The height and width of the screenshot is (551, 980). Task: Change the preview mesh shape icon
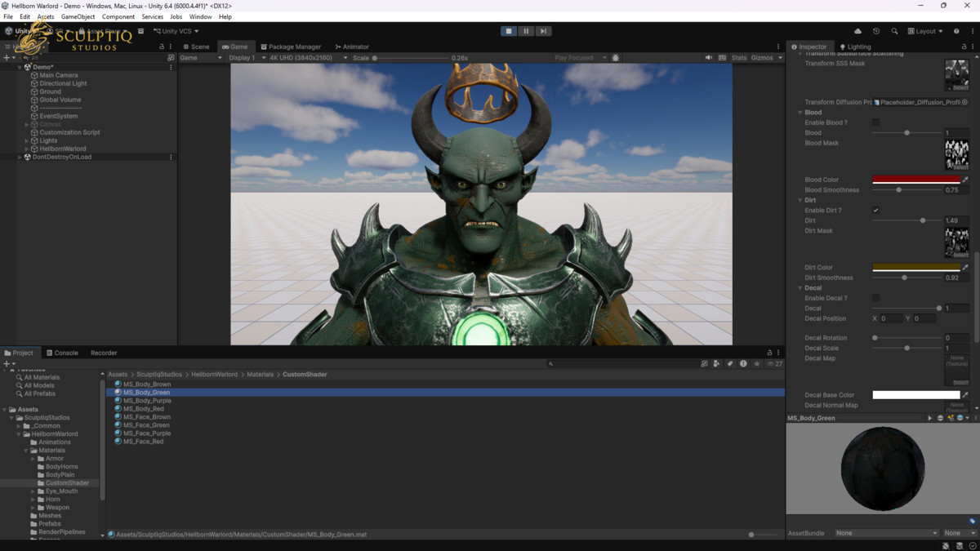point(940,418)
